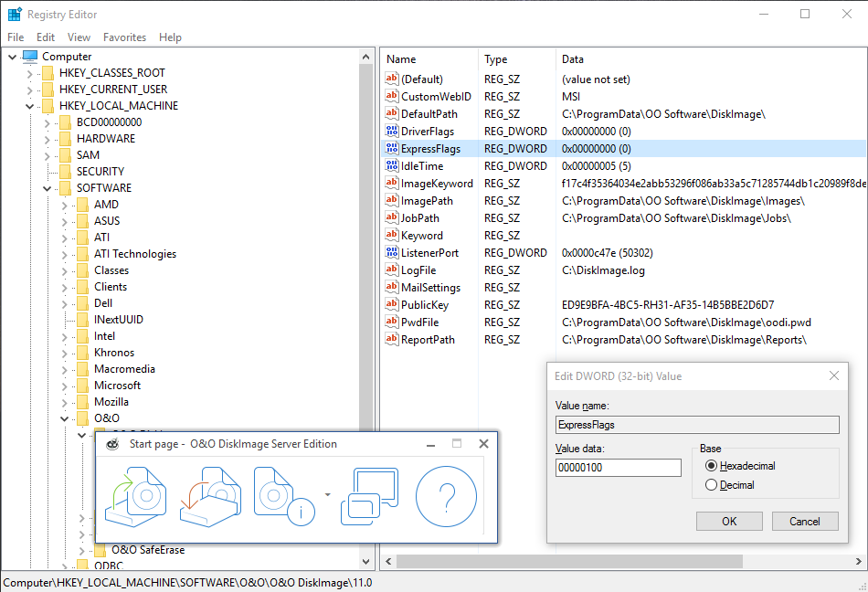Click the SOFTWARE folder icon in tree
The width and height of the screenshot is (868, 592).
pos(65,187)
